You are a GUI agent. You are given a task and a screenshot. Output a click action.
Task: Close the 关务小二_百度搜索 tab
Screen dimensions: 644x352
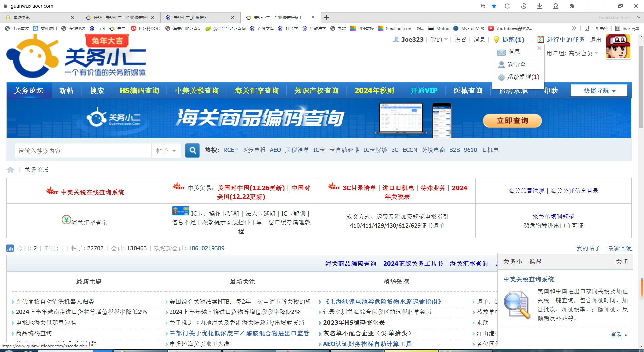[233, 17]
